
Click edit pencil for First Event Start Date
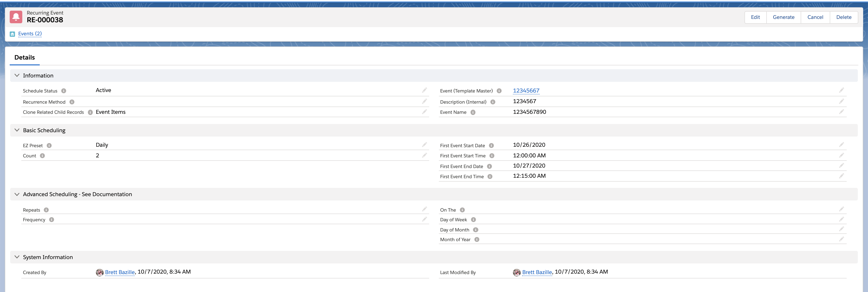pyautogui.click(x=841, y=145)
